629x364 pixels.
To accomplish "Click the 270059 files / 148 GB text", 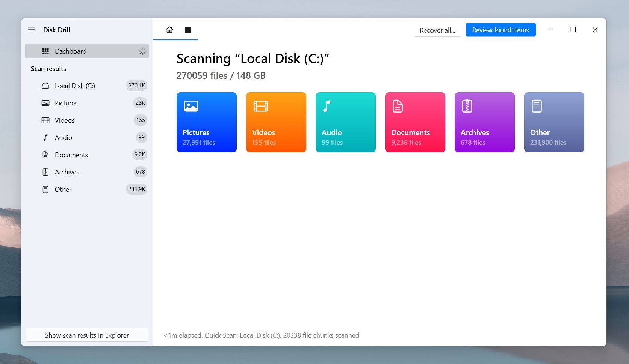I will tap(221, 76).
